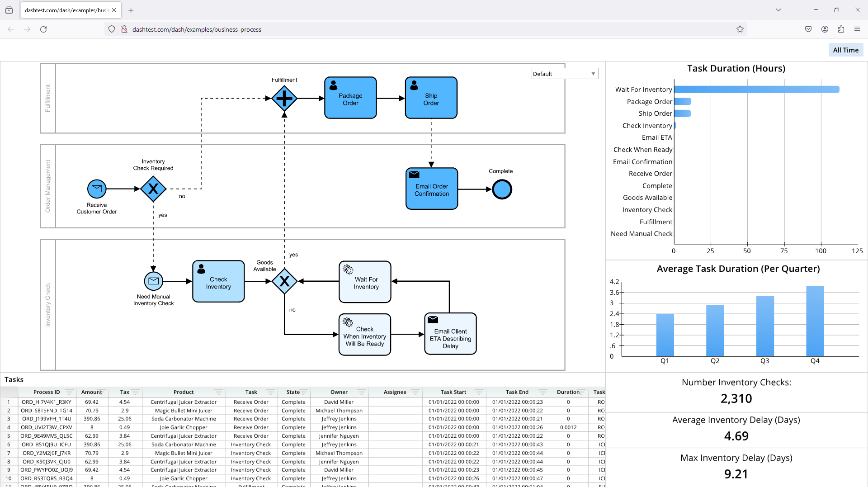Click the Email Order Confirmation task

(432, 189)
